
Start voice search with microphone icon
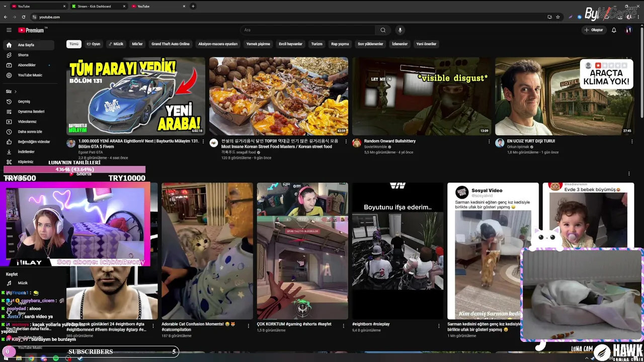pos(400,30)
